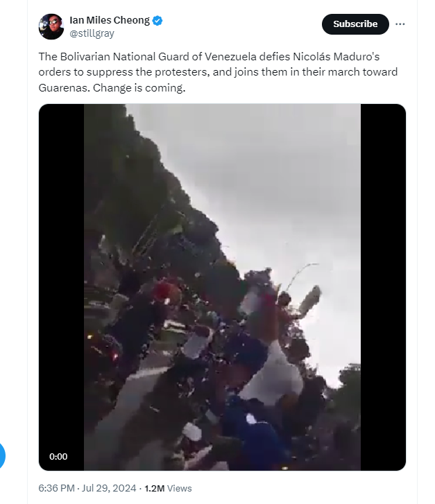Viewport: 435px width, 504px height.
Task: Click the phrase 'Change is coming.'
Action: point(139,88)
